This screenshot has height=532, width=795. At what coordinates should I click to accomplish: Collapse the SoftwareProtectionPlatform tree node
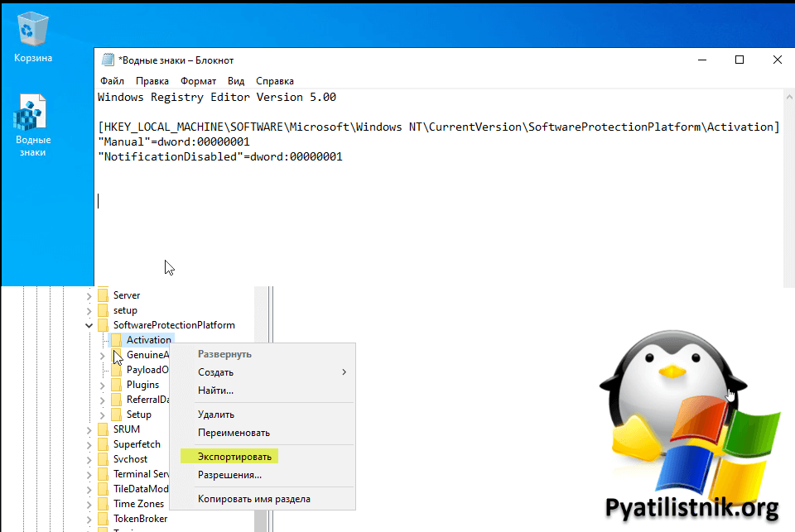tap(89, 325)
